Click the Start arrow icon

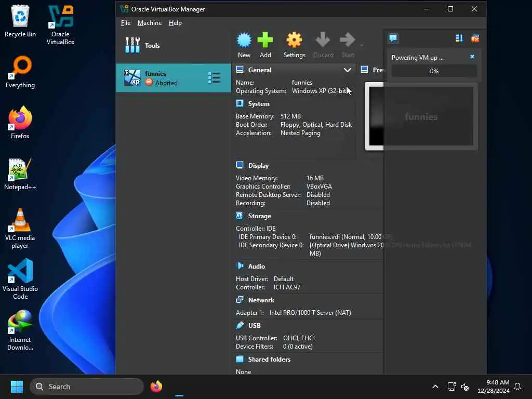pos(348,41)
